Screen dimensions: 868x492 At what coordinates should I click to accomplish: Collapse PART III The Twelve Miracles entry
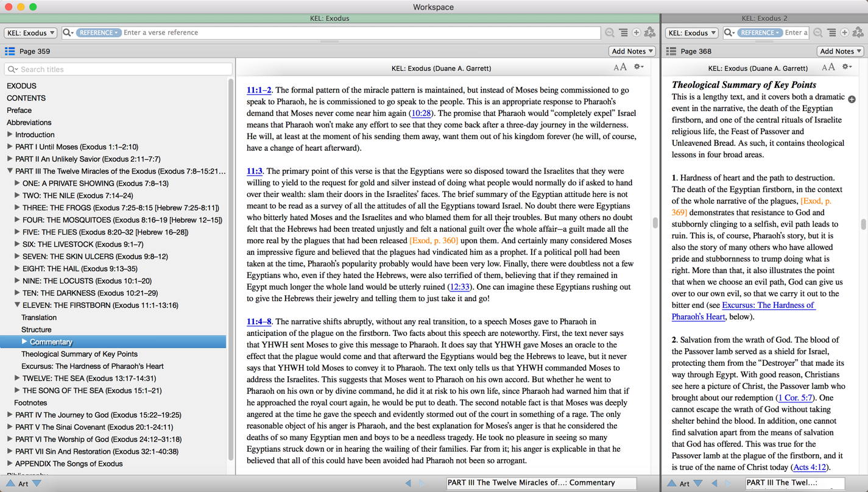pyautogui.click(x=10, y=171)
